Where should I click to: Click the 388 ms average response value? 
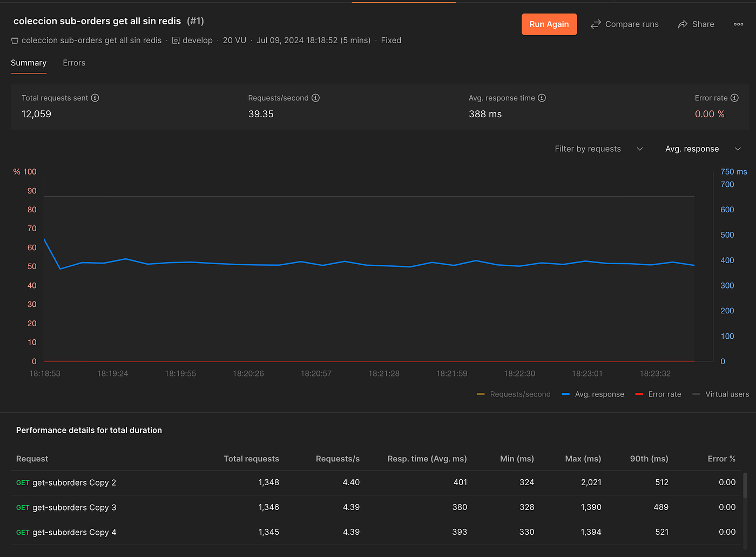[x=485, y=114]
